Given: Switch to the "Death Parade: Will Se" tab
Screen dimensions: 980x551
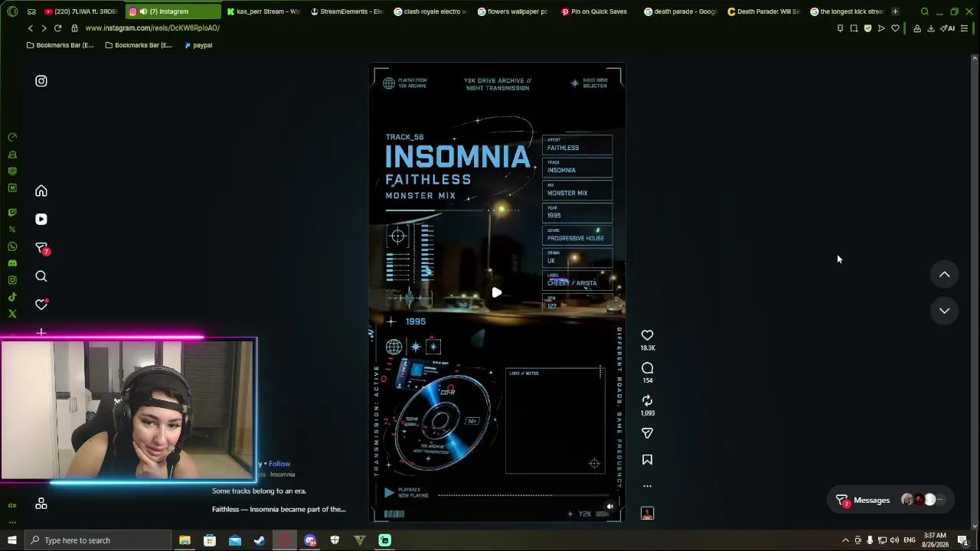Looking at the screenshot, I should click(x=763, y=11).
